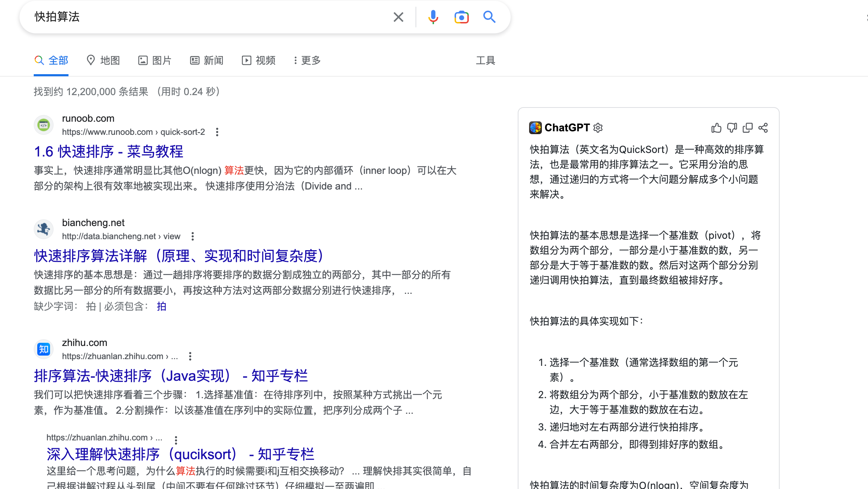868x489 pixels.
Task: Switch to the 视频 tab
Action: 259,60
